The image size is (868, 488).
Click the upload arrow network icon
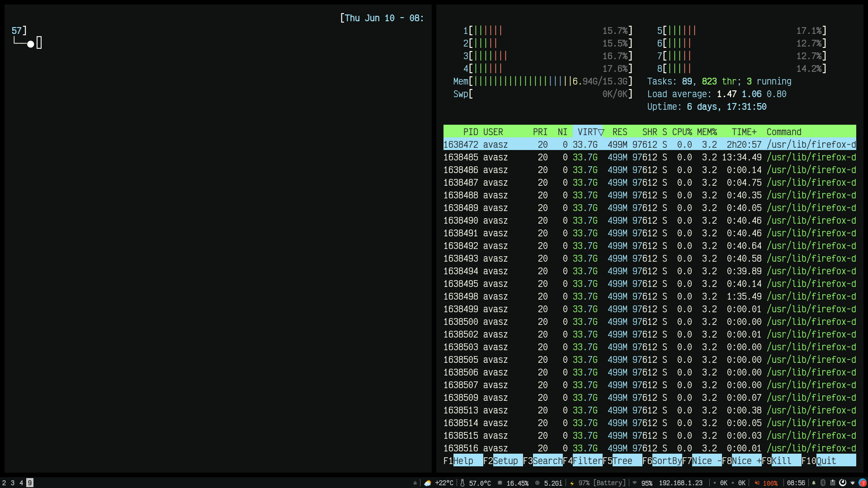point(733,483)
